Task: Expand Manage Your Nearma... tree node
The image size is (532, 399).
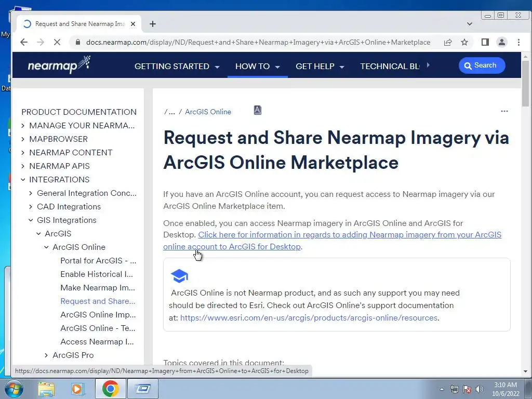Action: pos(23,126)
